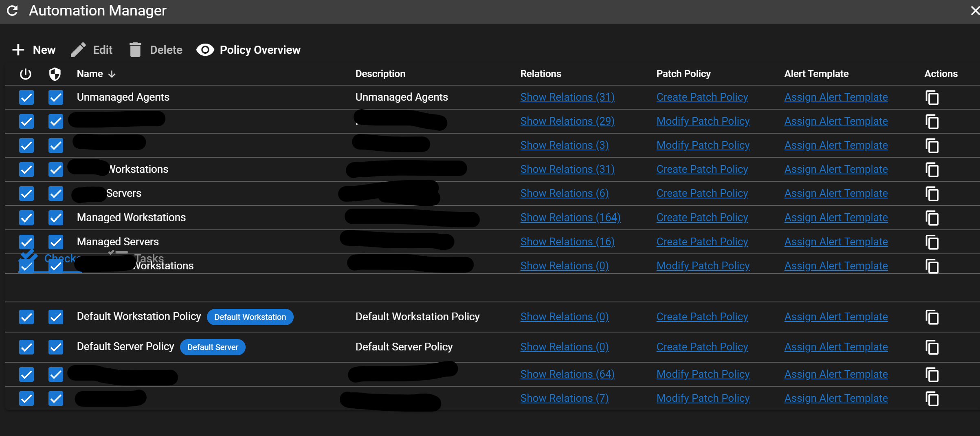Click the Default Server badge
This screenshot has width=980, height=436.
tap(212, 347)
